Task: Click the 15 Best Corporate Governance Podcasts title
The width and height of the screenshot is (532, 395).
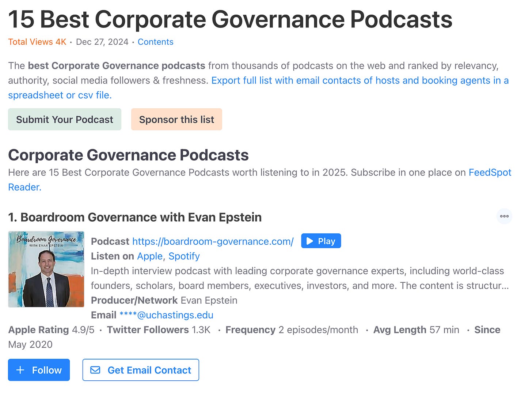Action: coord(230,19)
